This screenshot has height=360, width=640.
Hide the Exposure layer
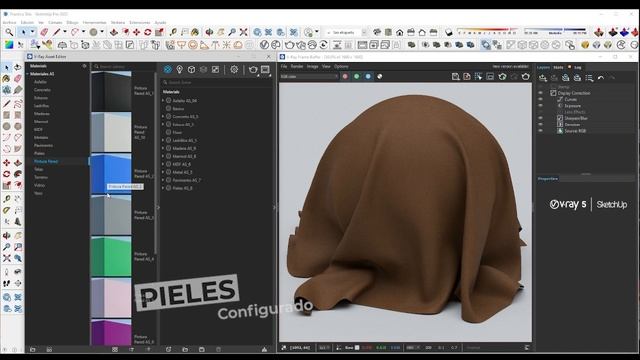[541, 106]
